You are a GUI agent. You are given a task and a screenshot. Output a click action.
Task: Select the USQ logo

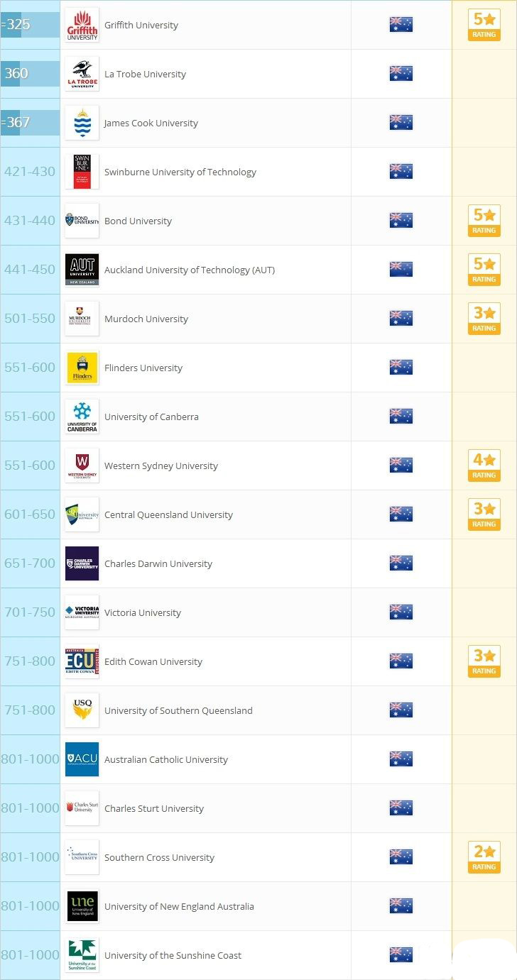coord(82,710)
